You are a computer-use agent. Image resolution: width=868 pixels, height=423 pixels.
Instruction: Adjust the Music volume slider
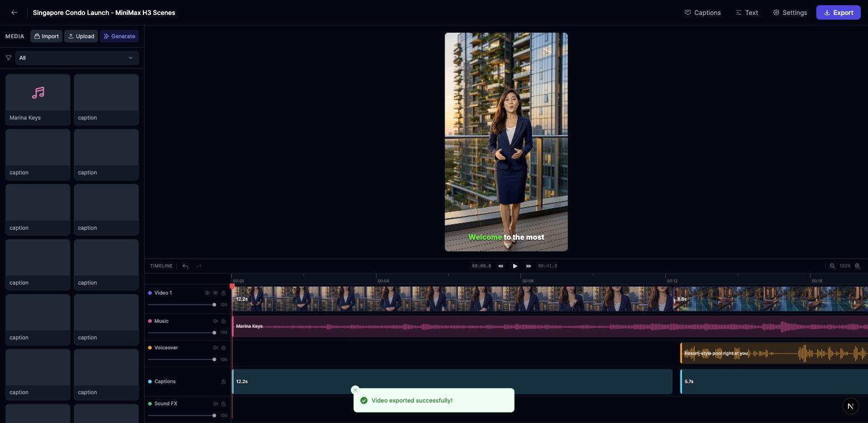(182, 332)
